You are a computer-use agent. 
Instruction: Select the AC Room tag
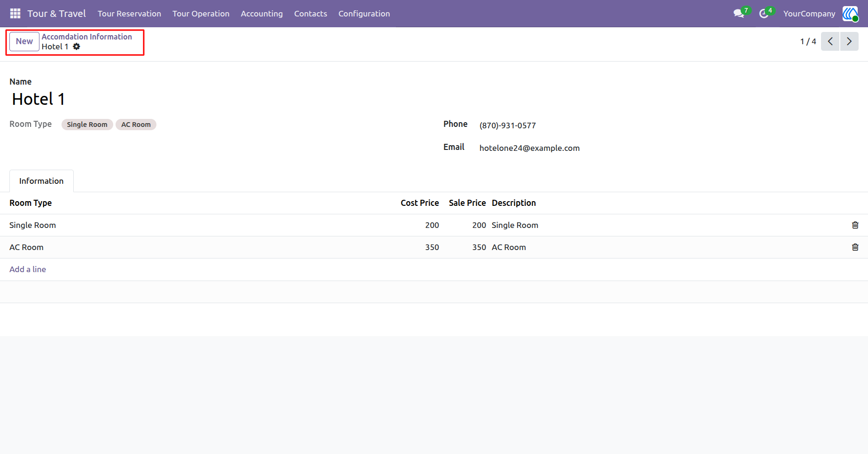136,125
